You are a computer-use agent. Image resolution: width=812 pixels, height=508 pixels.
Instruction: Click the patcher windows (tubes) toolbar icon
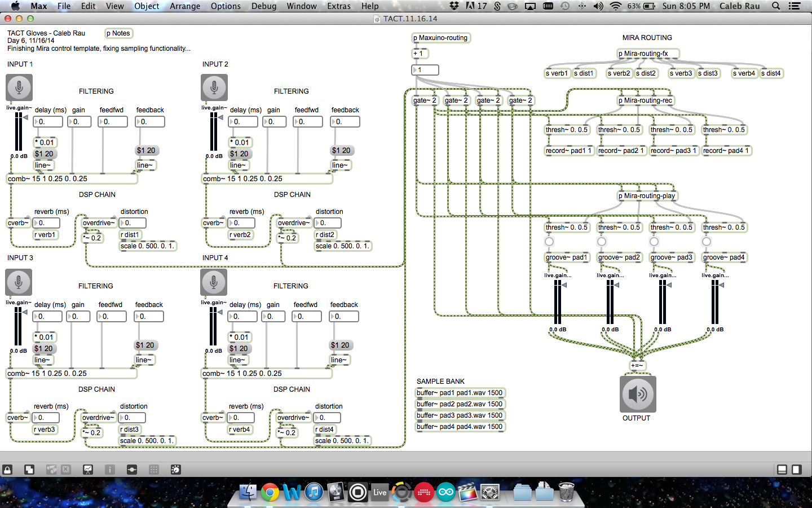pos(51,470)
